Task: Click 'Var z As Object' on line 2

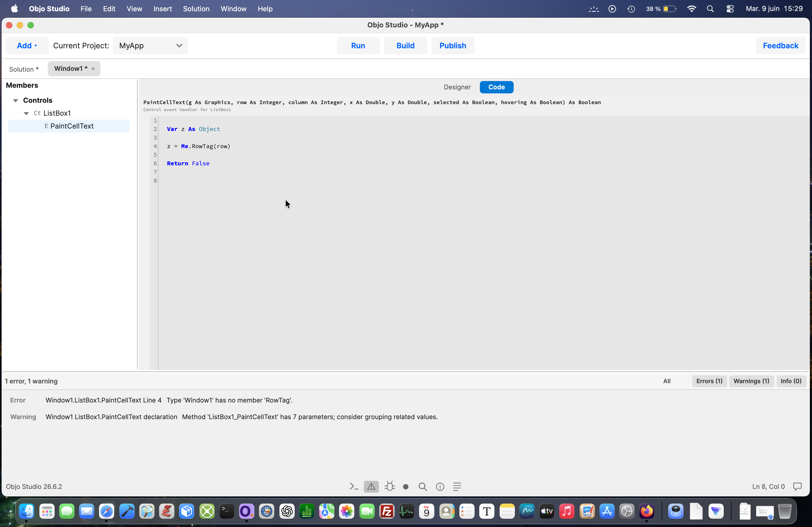Action: 193,129
